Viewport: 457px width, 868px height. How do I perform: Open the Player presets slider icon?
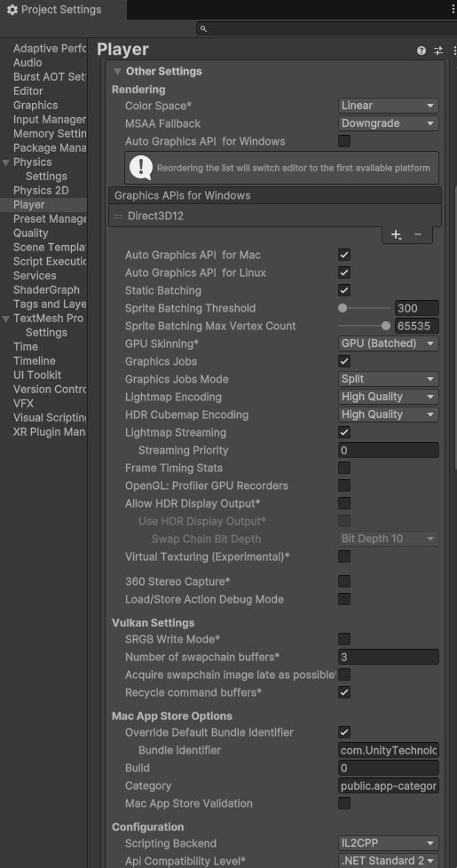click(438, 51)
